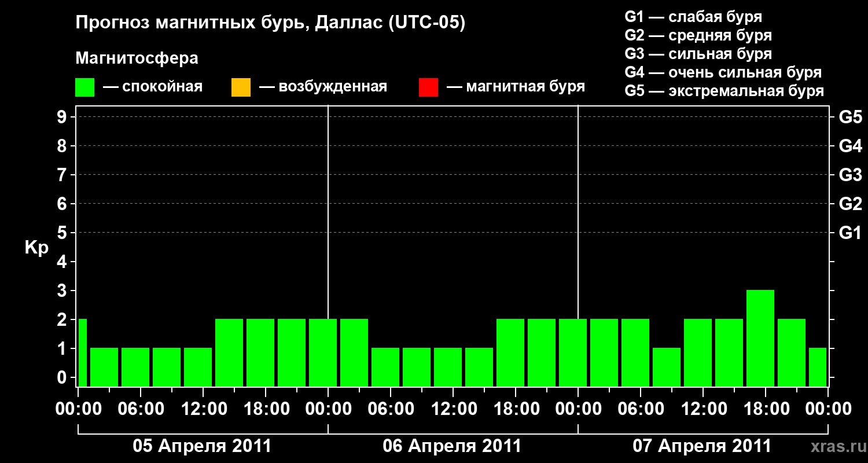Click the '06 Апреля 2011' date label
The image size is (868, 463).
click(452, 446)
